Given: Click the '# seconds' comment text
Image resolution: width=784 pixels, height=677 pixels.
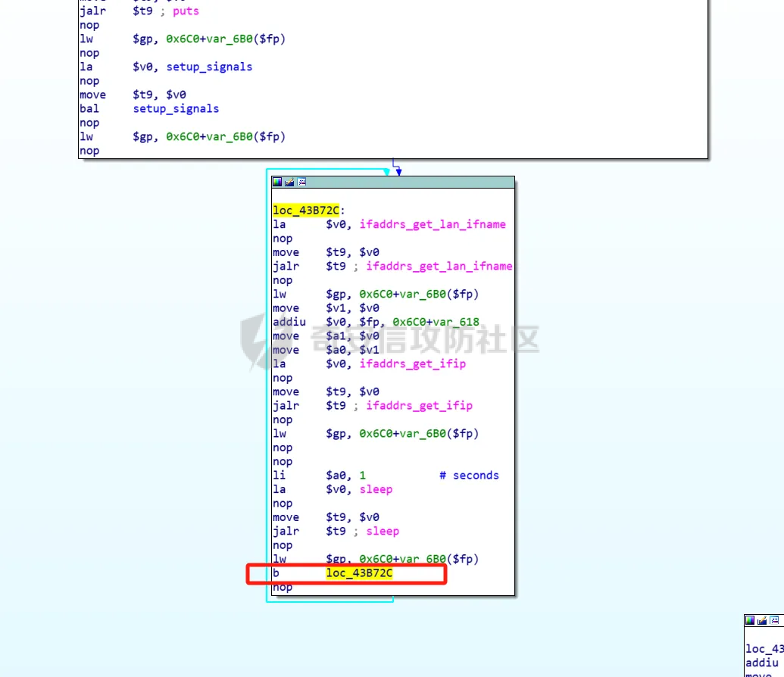Looking at the screenshot, I should pos(469,476).
